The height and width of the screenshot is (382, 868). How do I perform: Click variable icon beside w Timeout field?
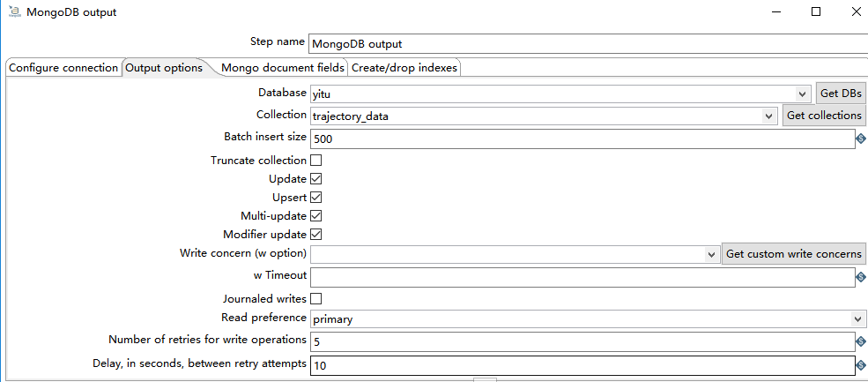click(861, 277)
